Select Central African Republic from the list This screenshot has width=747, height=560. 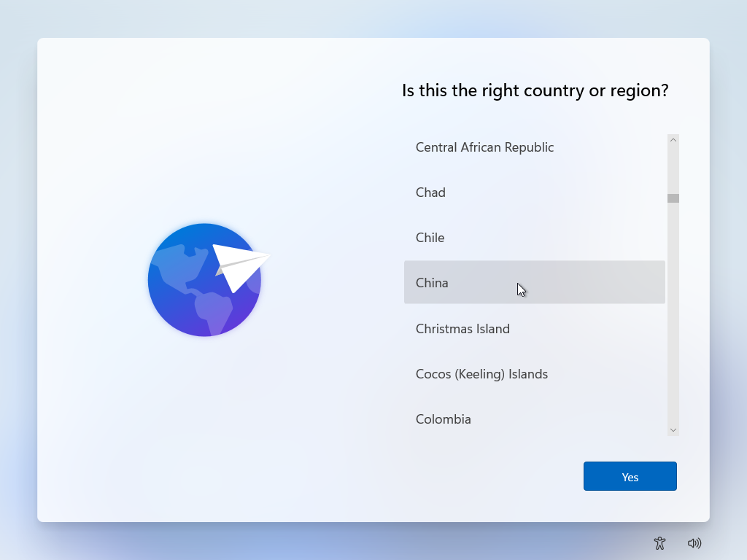coord(535,147)
